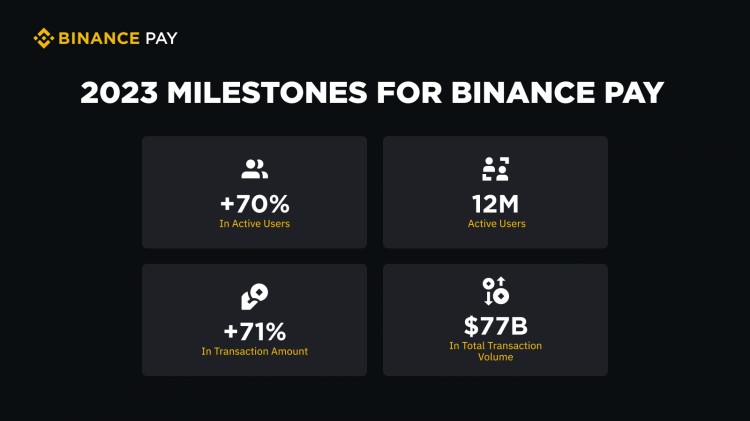
Task: Click "2023" in the headline
Action: tap(119, 93)
